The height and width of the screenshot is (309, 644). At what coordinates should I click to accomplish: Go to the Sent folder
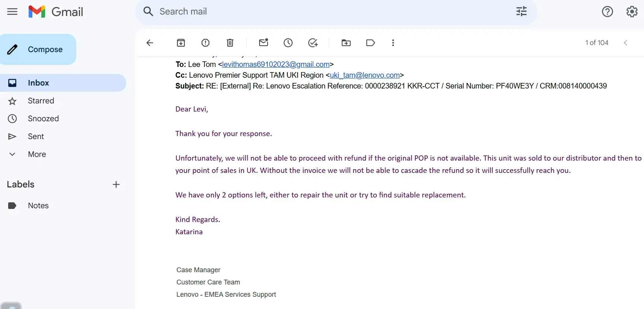(36, 136)
